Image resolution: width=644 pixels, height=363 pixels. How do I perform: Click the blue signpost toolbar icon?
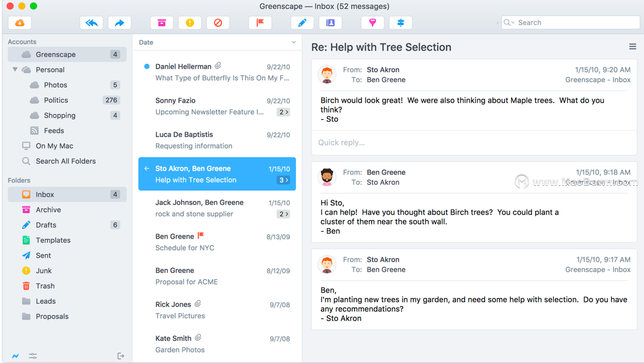[401, 23]
